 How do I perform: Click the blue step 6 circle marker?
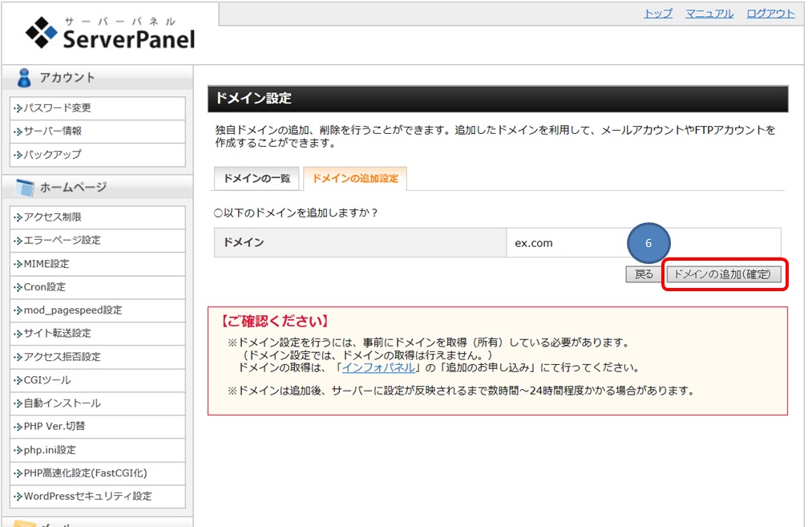647,243
